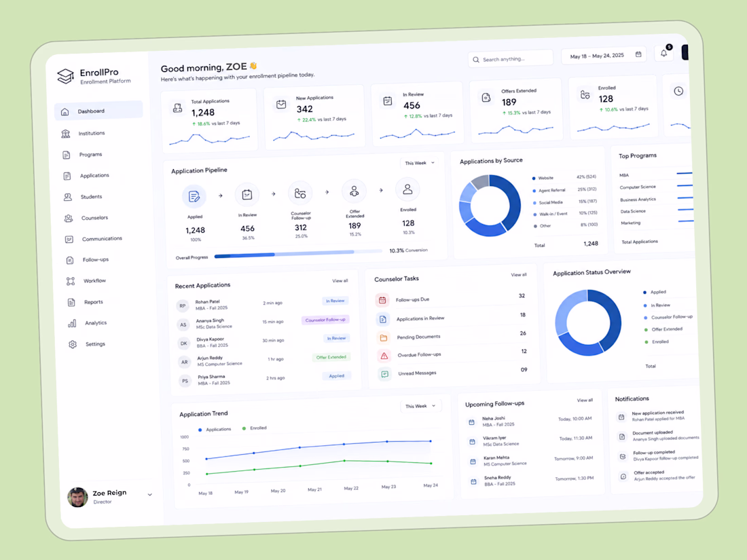The width and height of the screenshot is (747, 560).
Task: Click View all in Counselor Tasks
Action: tap(518, 275)
